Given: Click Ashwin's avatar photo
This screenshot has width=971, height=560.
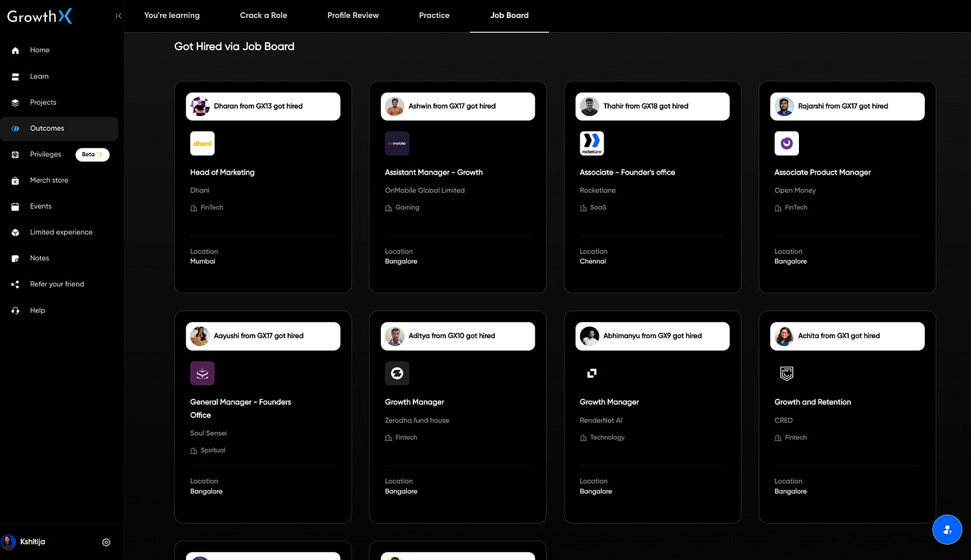Looking at the screenshot, I should pyautogui.click(x=395, y=106).
